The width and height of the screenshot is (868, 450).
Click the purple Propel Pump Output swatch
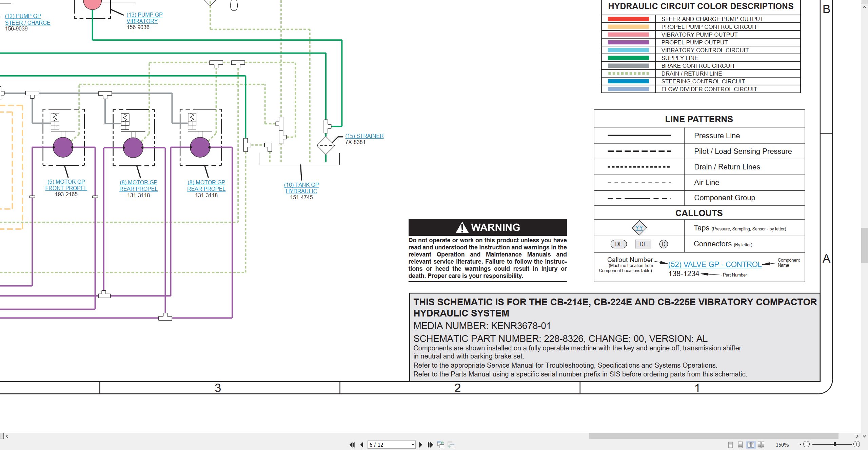(628, 42)
